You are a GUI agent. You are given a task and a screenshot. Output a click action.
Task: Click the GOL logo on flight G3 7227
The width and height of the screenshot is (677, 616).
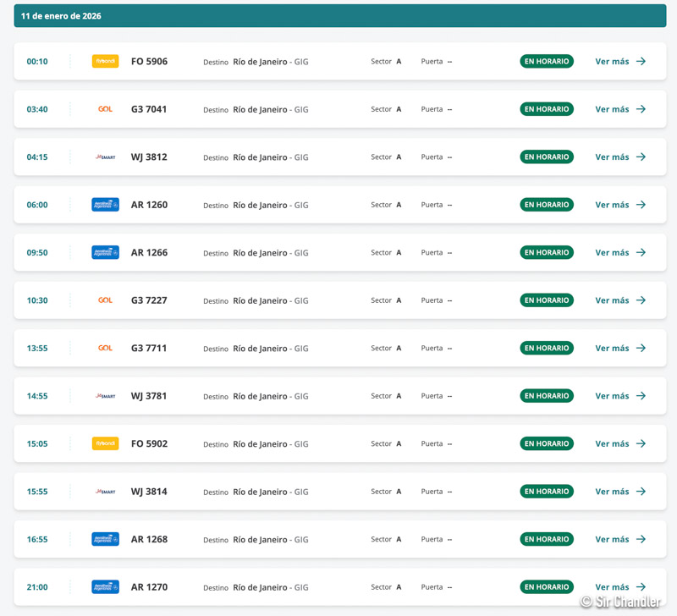tap(105, 300)
